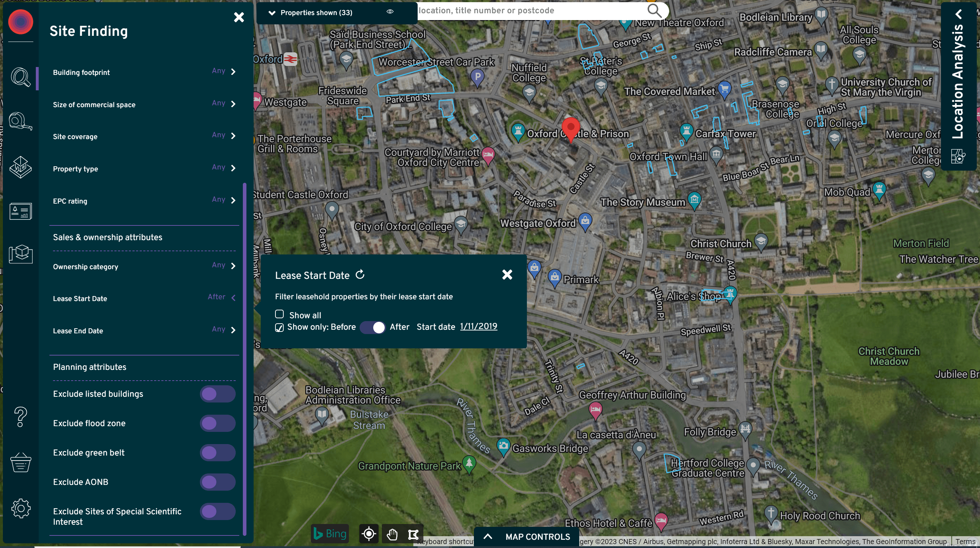980x548 pixels.
Task: Collapse the Properties shown (33) dropdown
Action: [272, 13]
